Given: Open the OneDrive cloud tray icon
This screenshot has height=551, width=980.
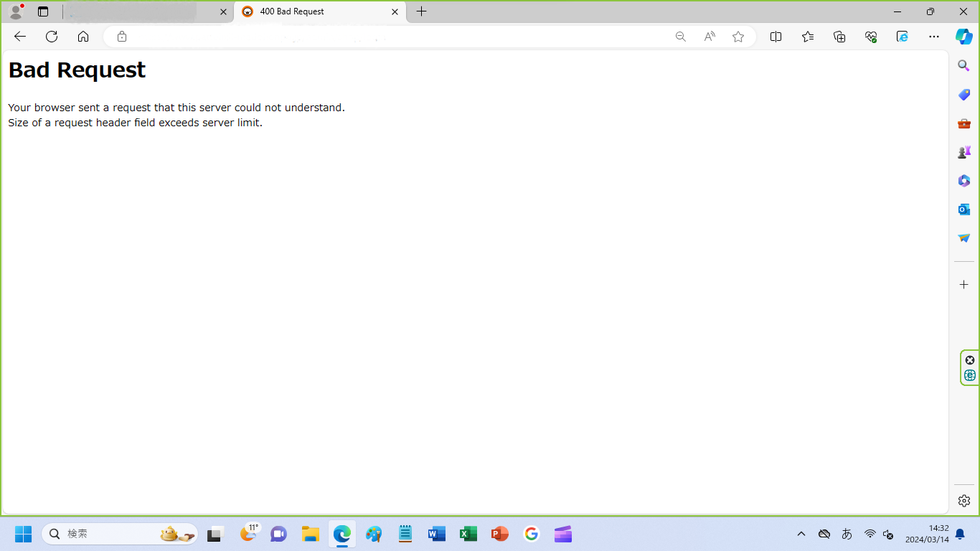Looking at the screenshot, I should pyautogui.click(x=824, y=534).
